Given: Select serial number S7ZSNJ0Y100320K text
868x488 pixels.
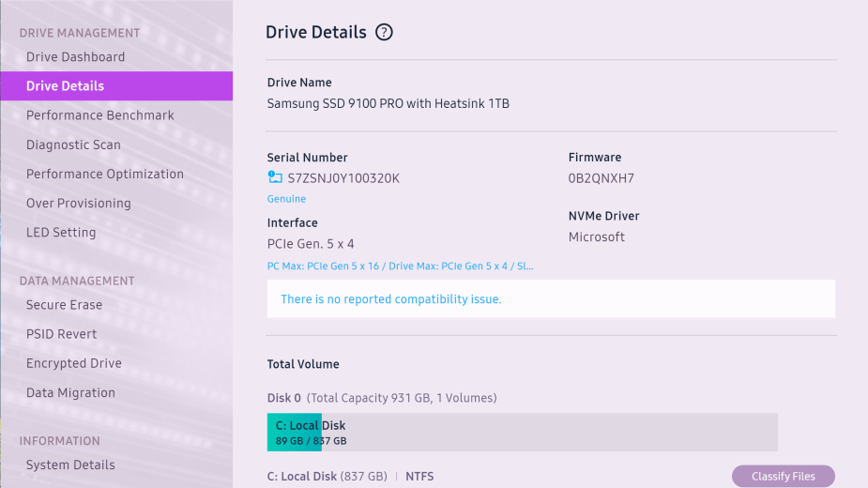Looking at the screenshot, I should (343, 178).
